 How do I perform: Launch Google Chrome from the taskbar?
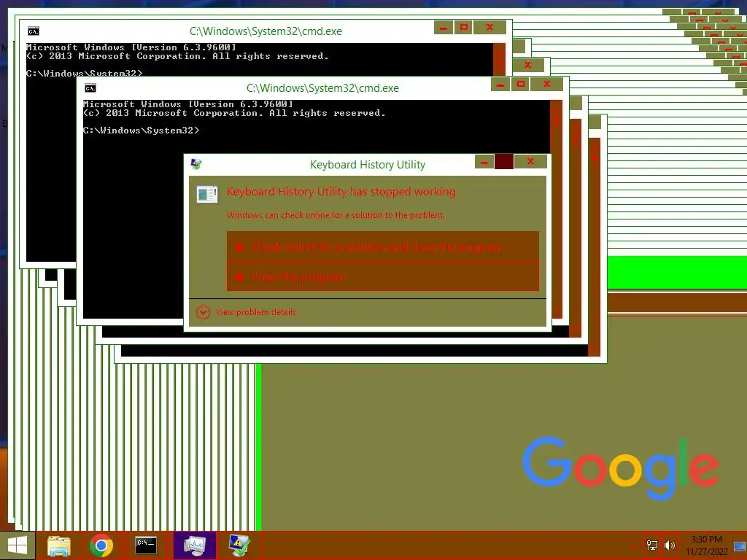coord(101,545)
